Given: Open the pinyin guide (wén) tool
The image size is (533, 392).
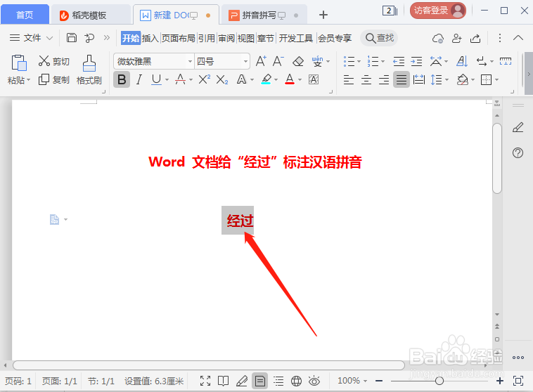Looking at the screenshot, I should [x=317, y=61].
